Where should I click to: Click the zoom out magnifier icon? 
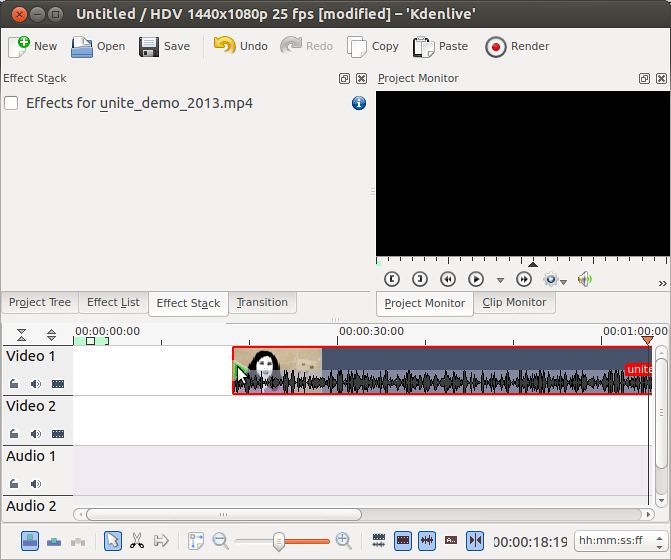click(221, 540)
